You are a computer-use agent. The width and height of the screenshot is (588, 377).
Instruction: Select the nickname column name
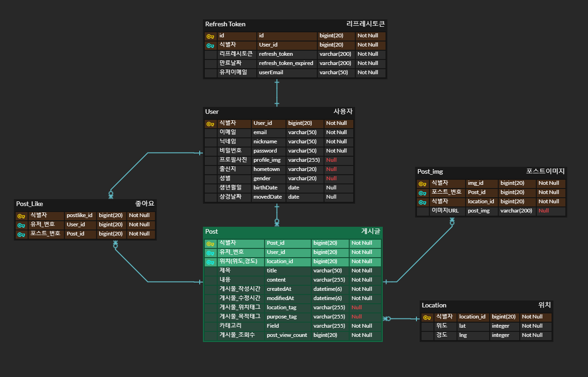coord(265,141)
